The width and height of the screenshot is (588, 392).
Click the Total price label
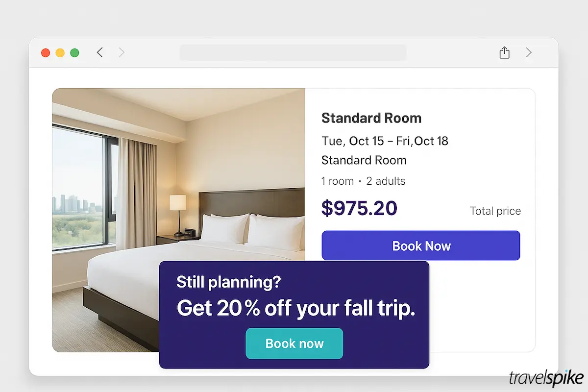coord(495,211)
